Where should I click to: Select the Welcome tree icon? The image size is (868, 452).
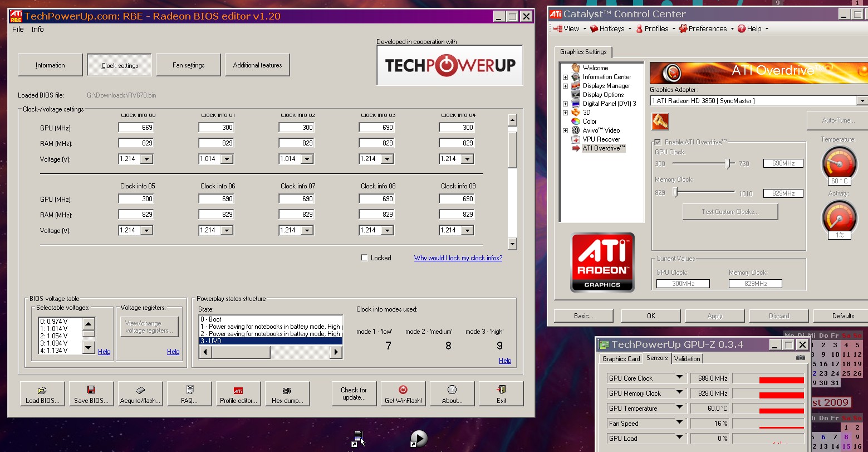pyautogui.click(x=576, y=67)
